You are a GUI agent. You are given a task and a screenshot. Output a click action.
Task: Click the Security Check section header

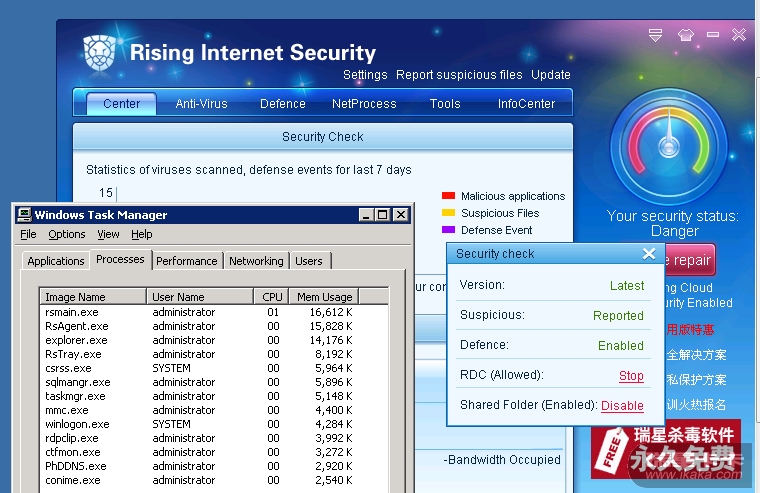tap(323, 137)
